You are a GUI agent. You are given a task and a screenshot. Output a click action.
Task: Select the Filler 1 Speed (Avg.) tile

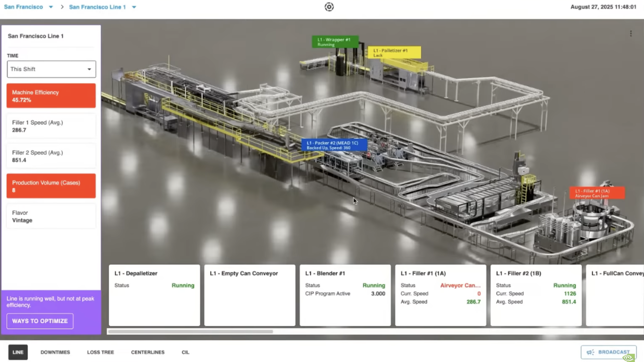(x=51, y=126)
